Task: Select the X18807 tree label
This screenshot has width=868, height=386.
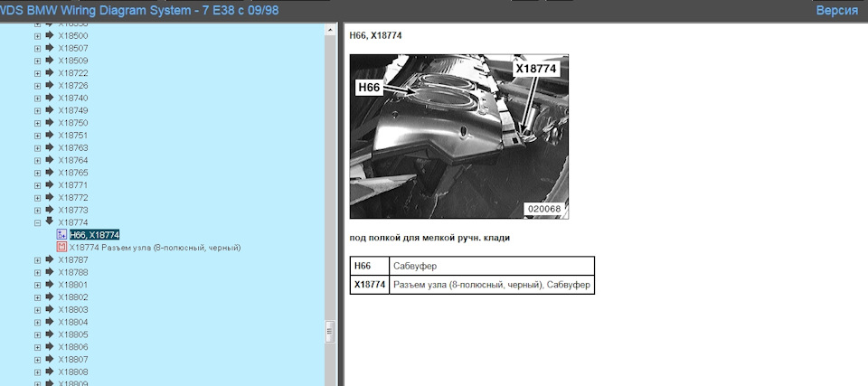Action: (73, 360)
